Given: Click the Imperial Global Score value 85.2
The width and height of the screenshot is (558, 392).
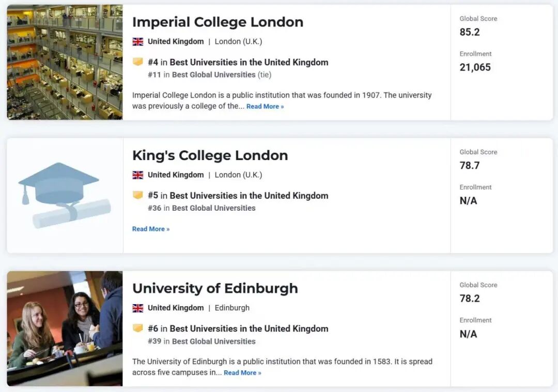Looking at the screenshot, I should (470, 32).
